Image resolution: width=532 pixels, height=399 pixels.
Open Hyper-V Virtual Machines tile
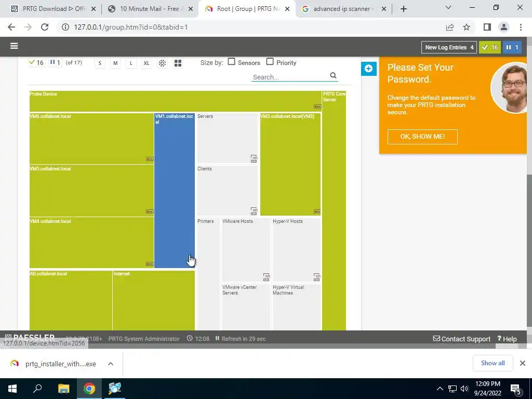coord(297,307)
